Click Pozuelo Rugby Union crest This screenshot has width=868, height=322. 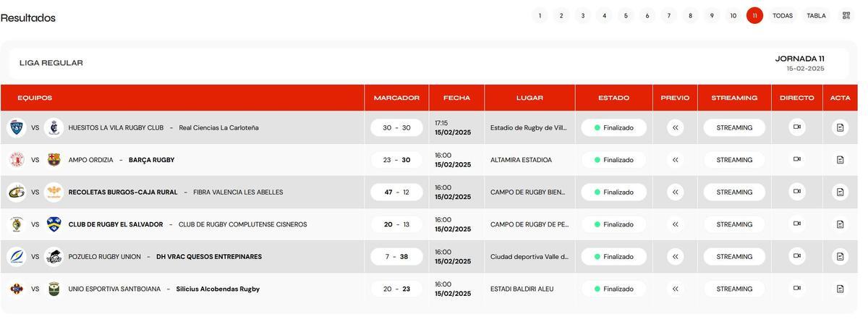coord(17,256)
